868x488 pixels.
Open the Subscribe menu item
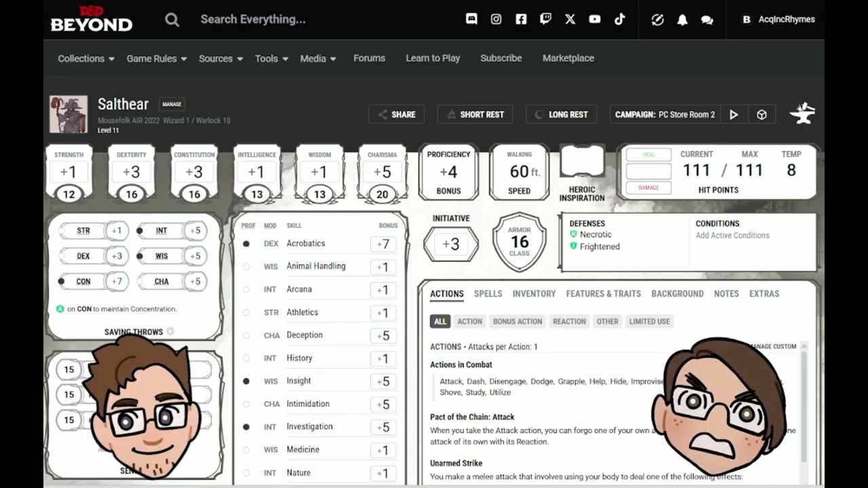(501, 58)
